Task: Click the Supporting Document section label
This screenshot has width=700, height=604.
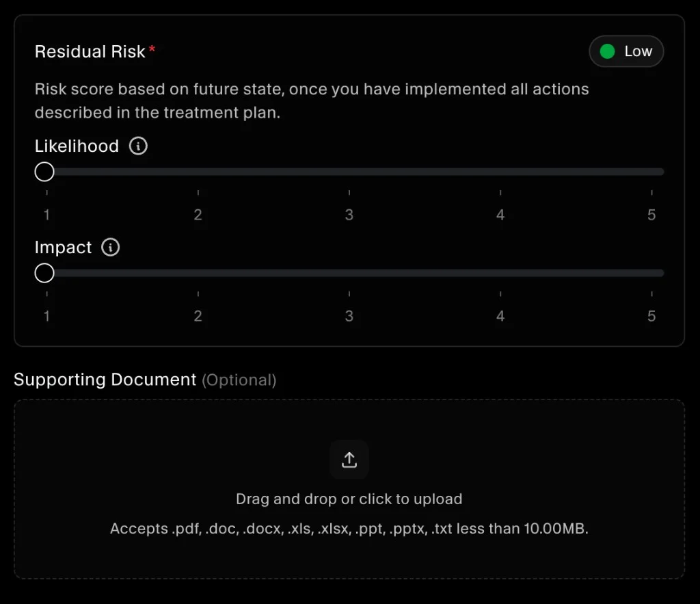Action: (104, 380)
